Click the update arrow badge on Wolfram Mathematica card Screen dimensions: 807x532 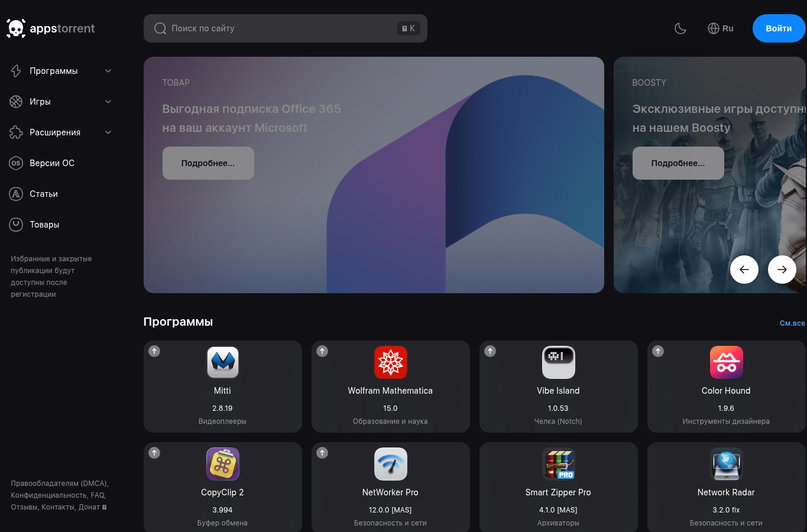(322, 351)
